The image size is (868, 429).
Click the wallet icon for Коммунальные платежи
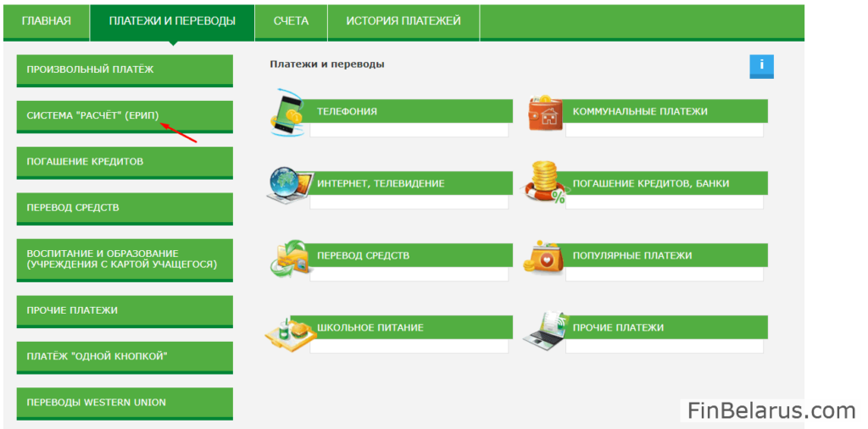coord(545,113)
